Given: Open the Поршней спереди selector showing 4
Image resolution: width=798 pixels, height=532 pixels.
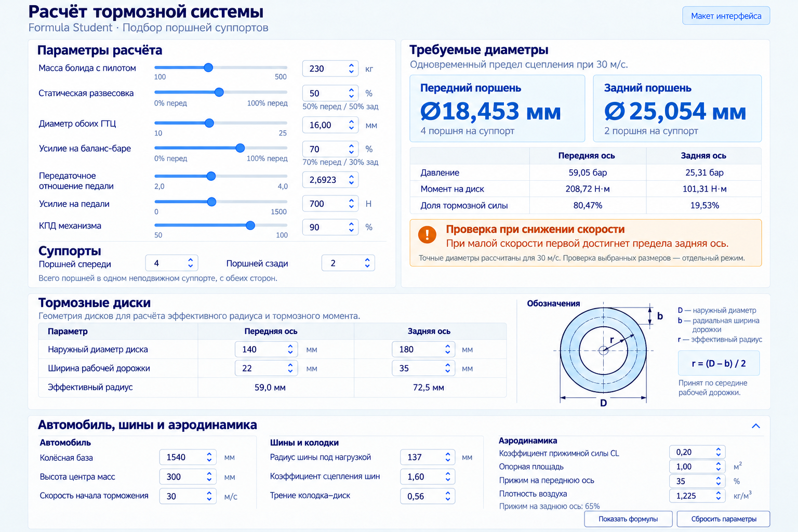Looking at the screenshot, I should (x=171, y=263).
